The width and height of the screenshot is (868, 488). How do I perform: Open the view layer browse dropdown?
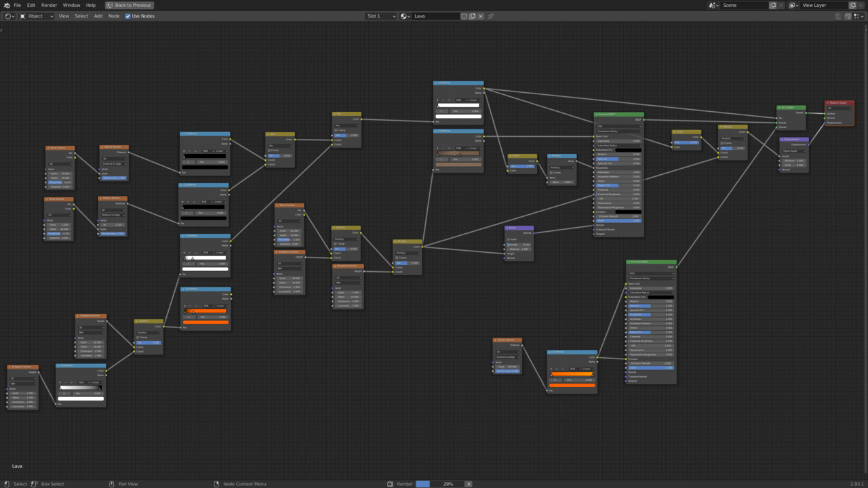[794, 5]
